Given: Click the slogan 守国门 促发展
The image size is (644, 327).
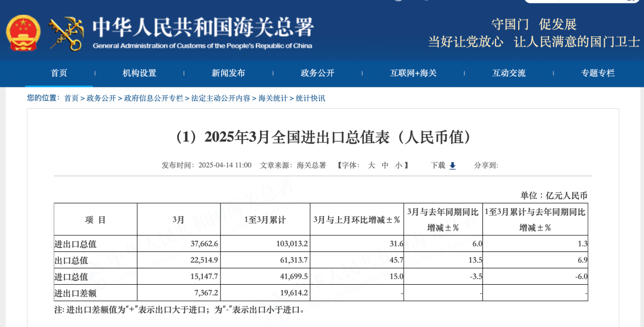Looking at the screenshot, I should (x=534, y=24).
